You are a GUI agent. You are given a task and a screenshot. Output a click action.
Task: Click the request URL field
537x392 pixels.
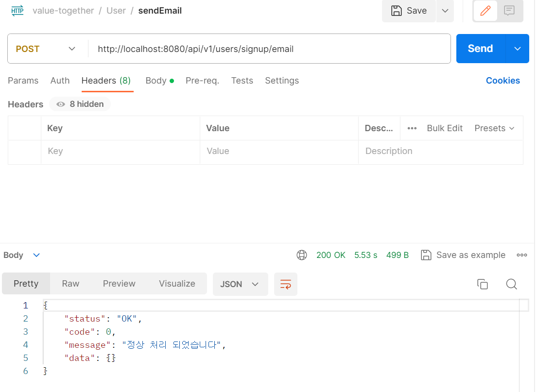(269, 49)
